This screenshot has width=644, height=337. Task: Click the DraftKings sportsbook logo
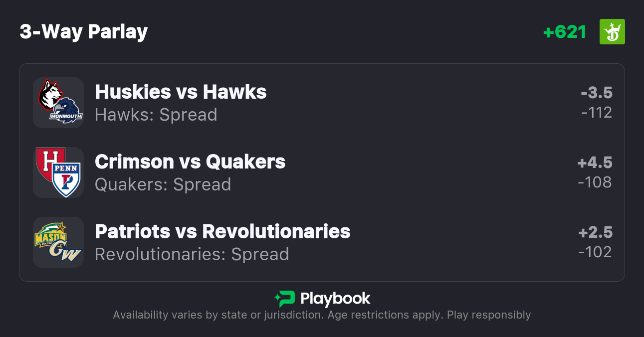tap(612, 32)
